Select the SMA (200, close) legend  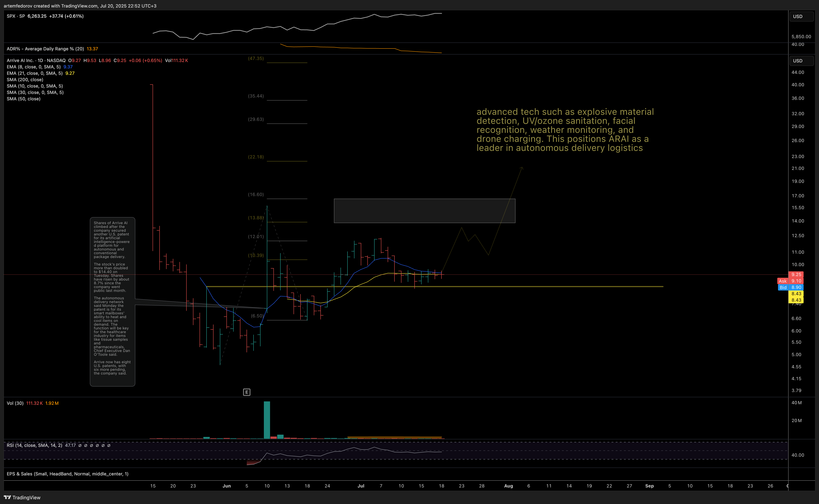click(25, 79)
